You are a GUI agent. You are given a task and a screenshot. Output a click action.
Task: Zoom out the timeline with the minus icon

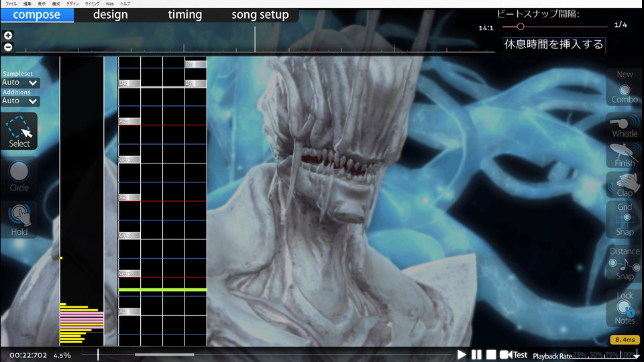[8, 47]
